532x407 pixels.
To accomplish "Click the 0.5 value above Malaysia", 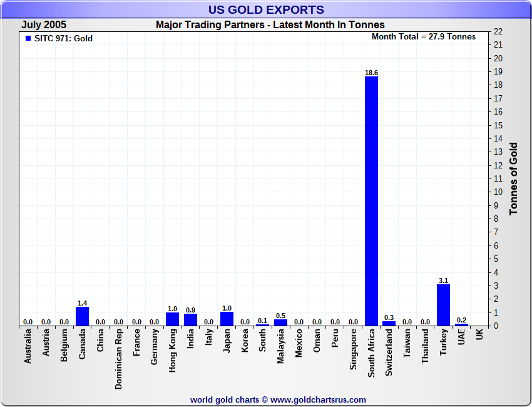I will (x=280, y=316).
